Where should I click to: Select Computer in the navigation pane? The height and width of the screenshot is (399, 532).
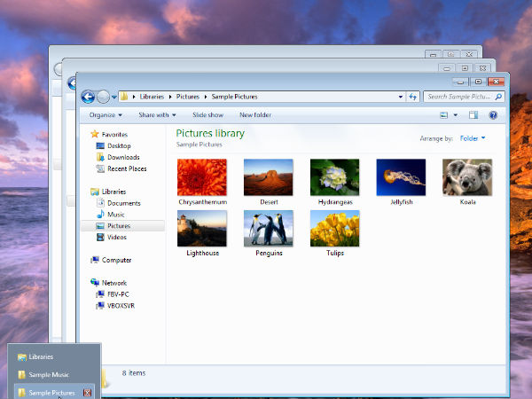coord(116,261)
